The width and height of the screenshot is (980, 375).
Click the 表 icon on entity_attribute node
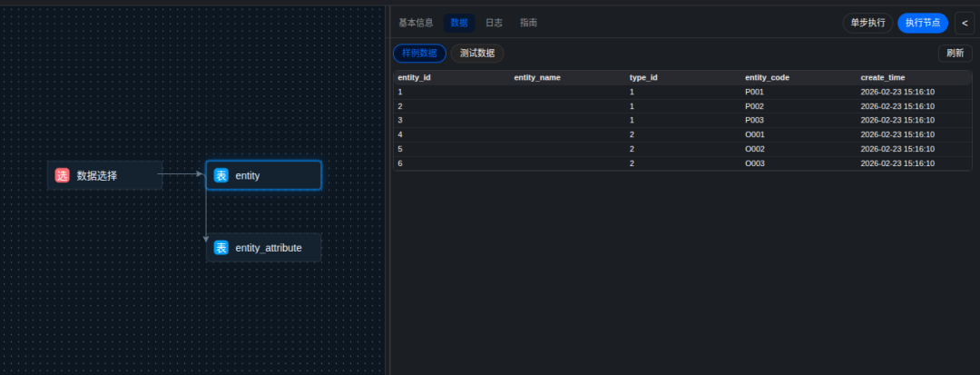pyautogui.click(x=221, y=248)
